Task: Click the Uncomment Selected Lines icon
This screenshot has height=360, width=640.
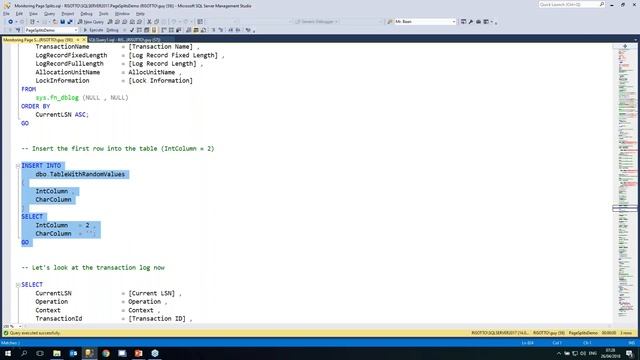Action: coord(221,30)
